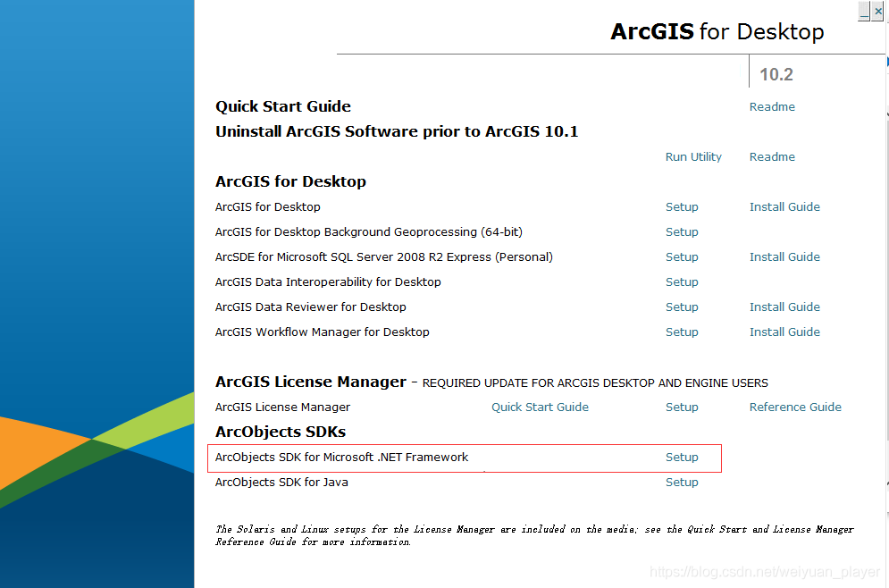Open License Manager Quick Start Guide link
The width and height of the screenshot is (889, 588).
coord(540,407)
